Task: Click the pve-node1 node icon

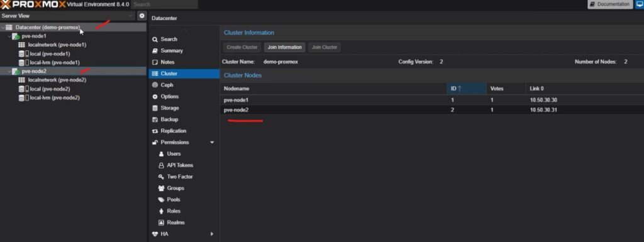Action: pos(16,36)
